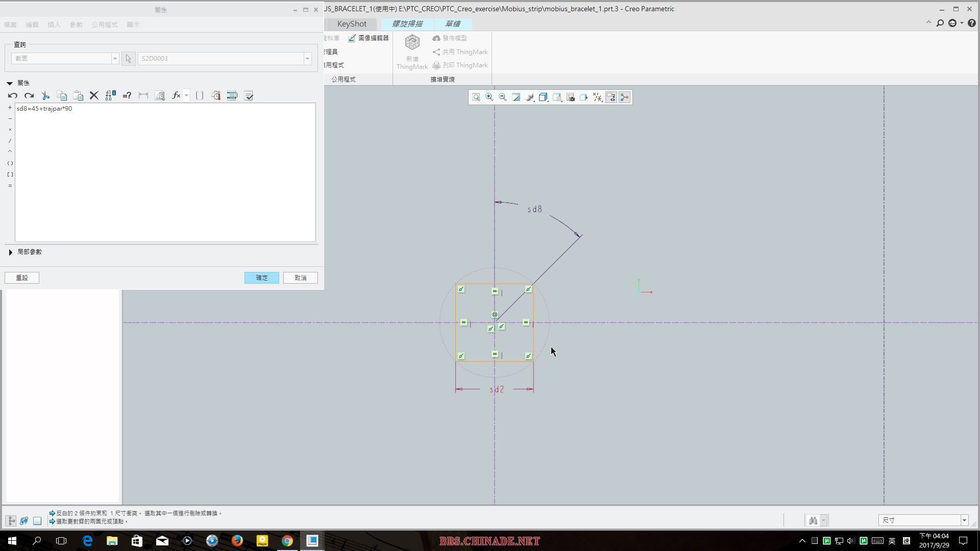Cancel the relations dialog with 取消
The width and height of the screenshot is (980, 551).
(x=301, y=278)
